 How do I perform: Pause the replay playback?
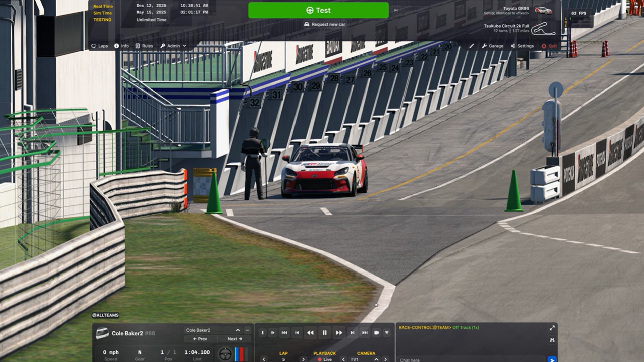tap(325, 333)
